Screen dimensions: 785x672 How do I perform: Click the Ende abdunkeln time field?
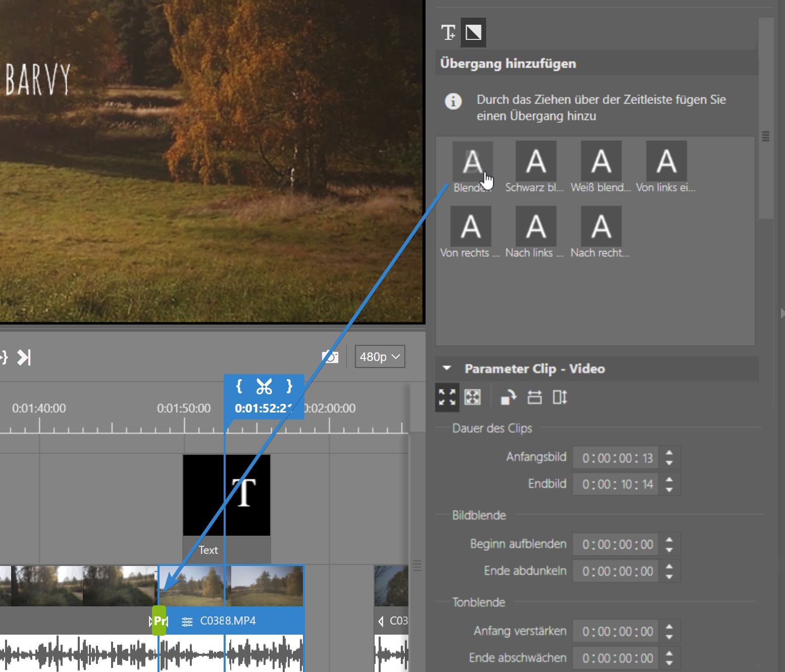pos(615,571)
